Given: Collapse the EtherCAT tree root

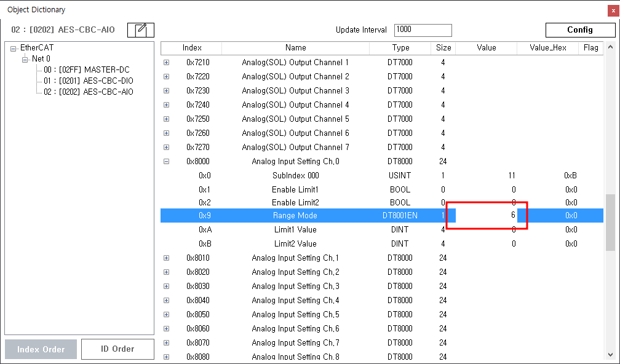Looking at the screenshot, I should pyautogui.click(x=14, y=48).
